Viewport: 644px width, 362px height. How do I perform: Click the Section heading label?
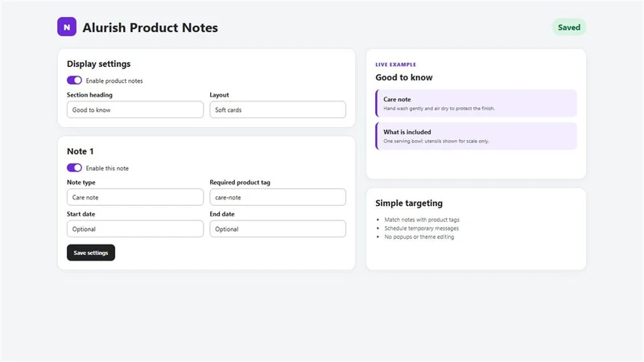tap(89, 95)
